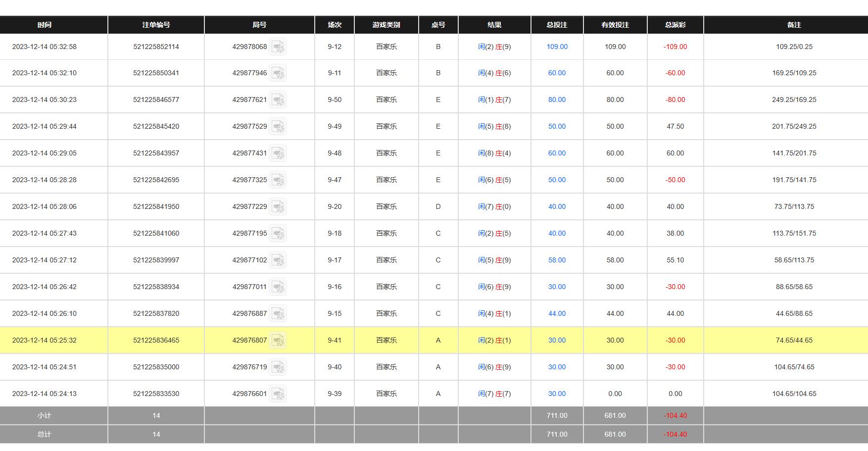Image resolution: width=868 pixels, height=451 pixels.
Task: Select order number 521225852114
Action: [156, 47]
